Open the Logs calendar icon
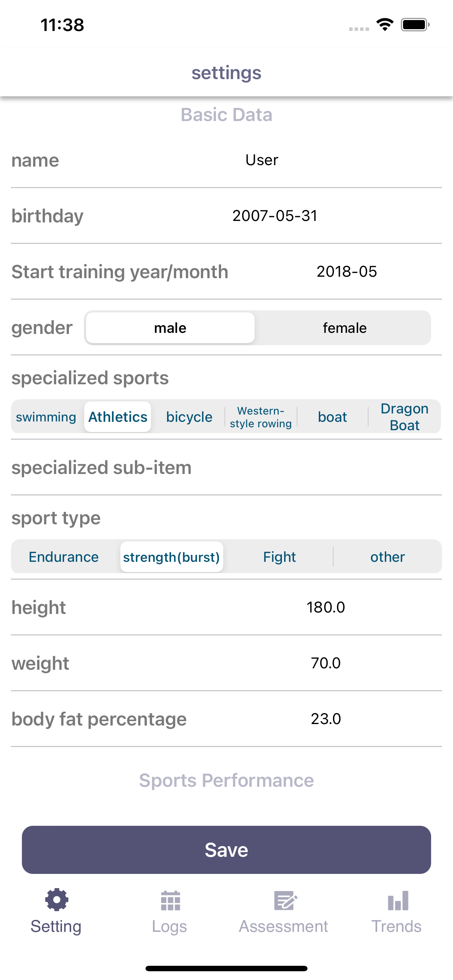Screen dimensions: 453x980 (170, 900)
